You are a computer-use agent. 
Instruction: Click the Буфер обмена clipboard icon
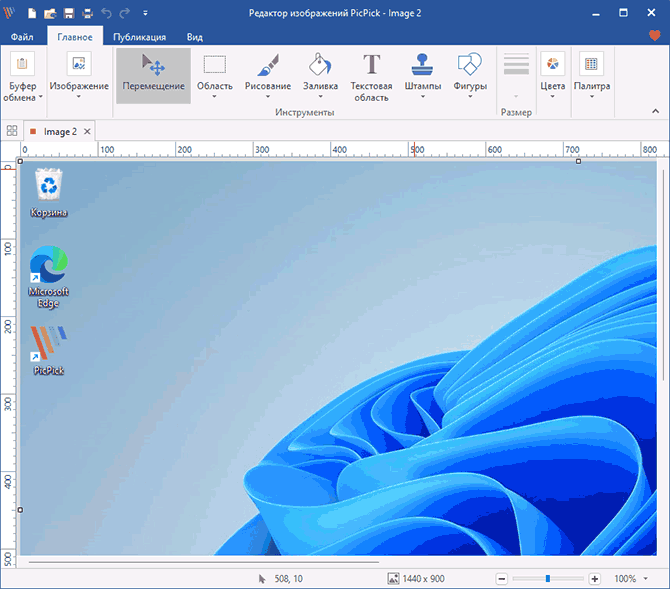tap(22, 64)
